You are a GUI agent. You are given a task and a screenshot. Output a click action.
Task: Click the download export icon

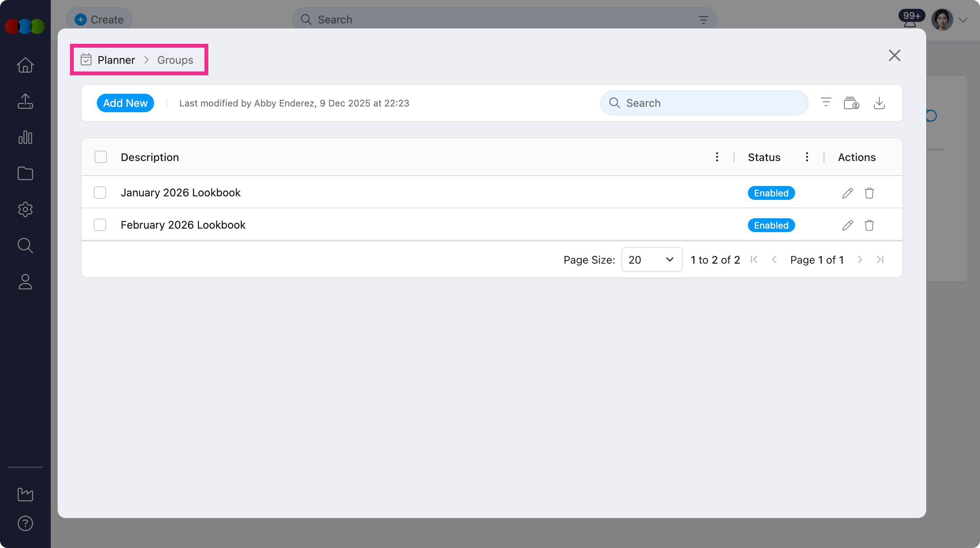879,103
